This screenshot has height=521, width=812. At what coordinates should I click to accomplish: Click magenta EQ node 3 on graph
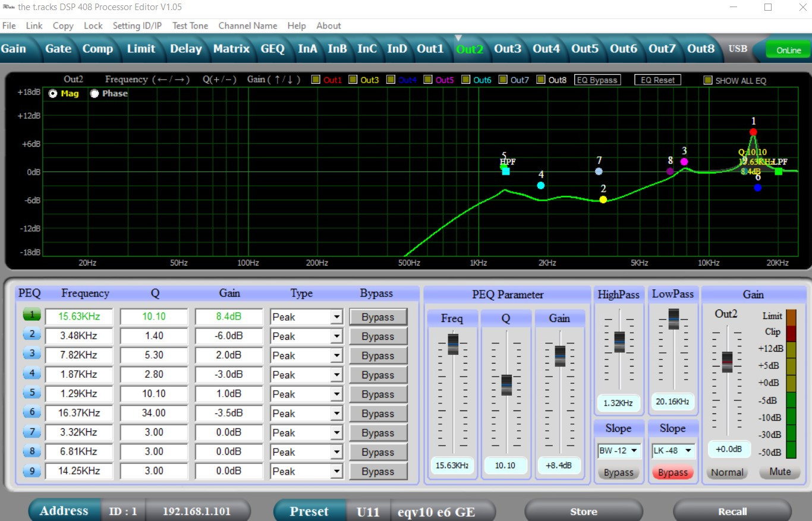click(x=684, y=162)
